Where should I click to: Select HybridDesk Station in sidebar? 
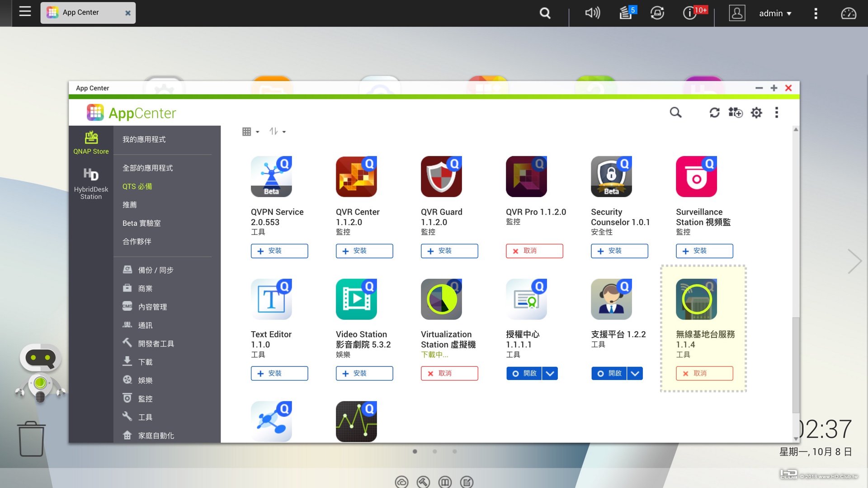[x=91, y=183]
